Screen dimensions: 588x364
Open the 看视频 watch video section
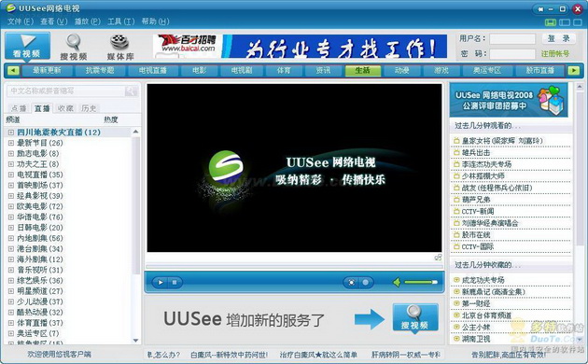tap(27, 46)
